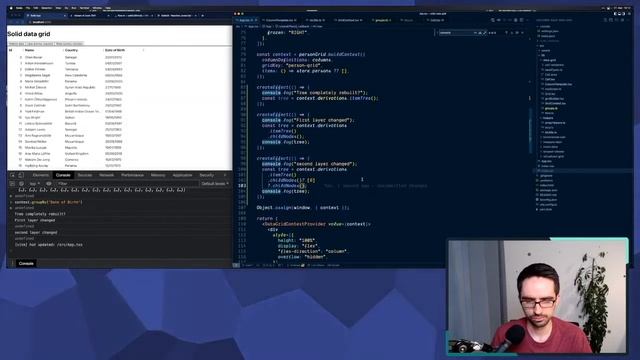
Task: Switch to groups.ts editor tab
Action: tap(382, 20)
